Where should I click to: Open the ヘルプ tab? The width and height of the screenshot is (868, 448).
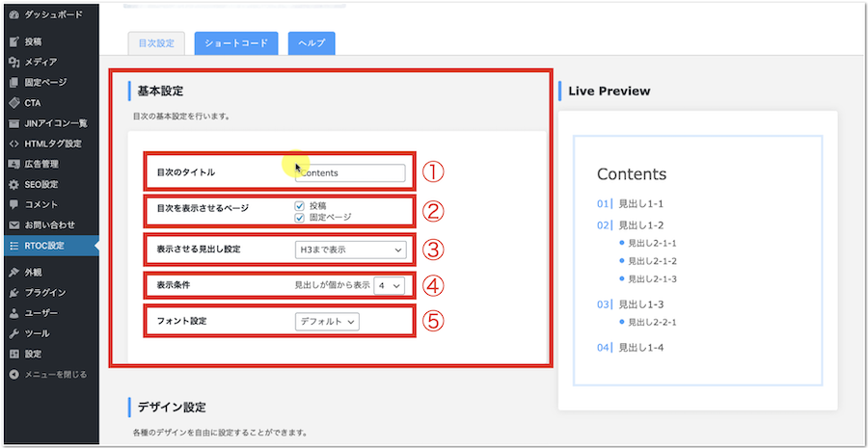(x=311, y=43)
